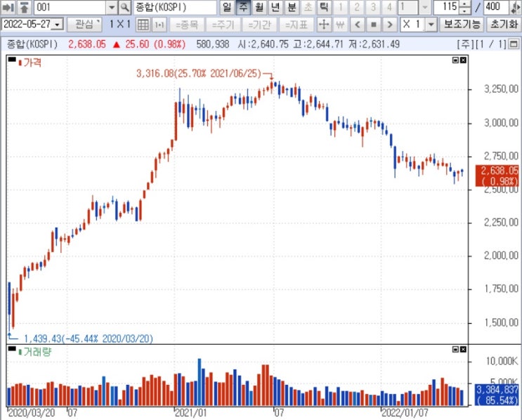522x420 pixels.
Task: Click the 580,938 volume value in info bar
Action: click(x=213, y=44)
